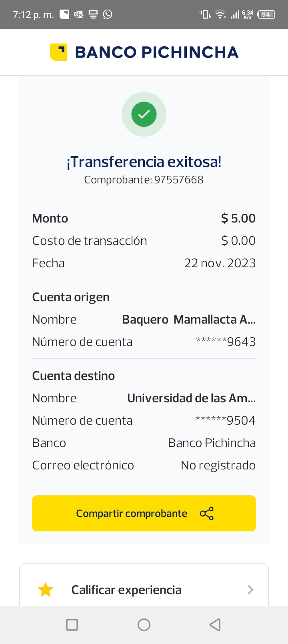
Task: Tap the battery indicator in status bar
Action: click(x=266, y=14)
